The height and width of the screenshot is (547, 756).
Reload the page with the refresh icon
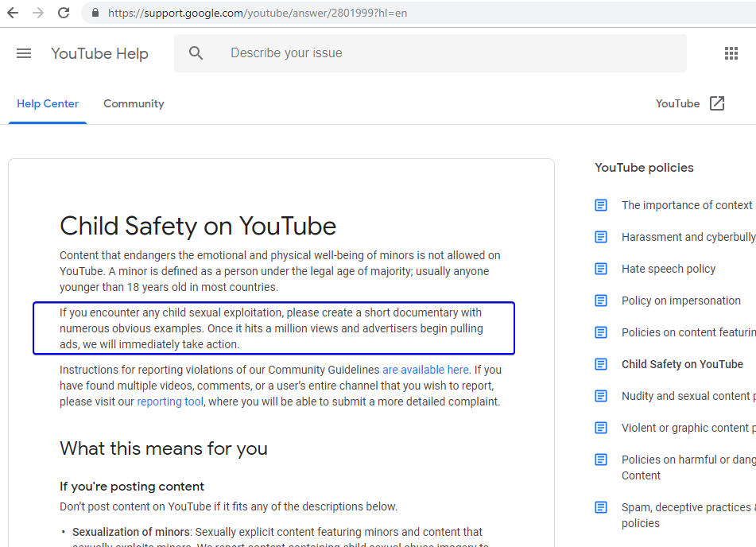(x=64, y=13)
